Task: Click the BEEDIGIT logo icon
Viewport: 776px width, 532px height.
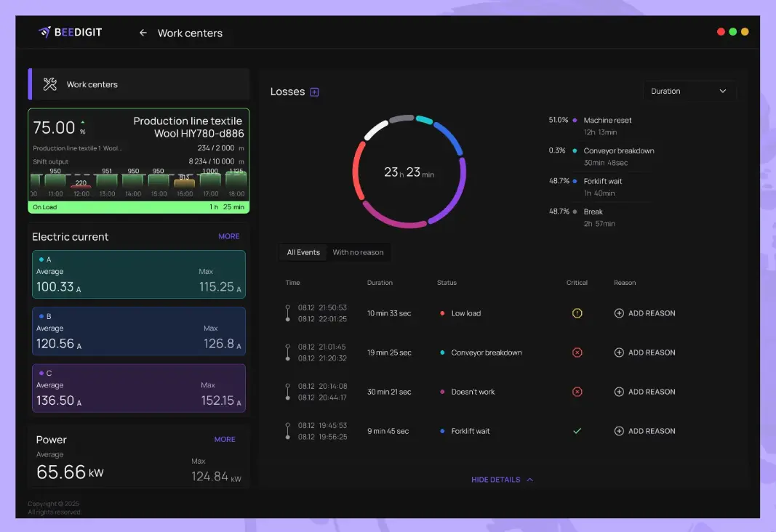Action: 44,32
